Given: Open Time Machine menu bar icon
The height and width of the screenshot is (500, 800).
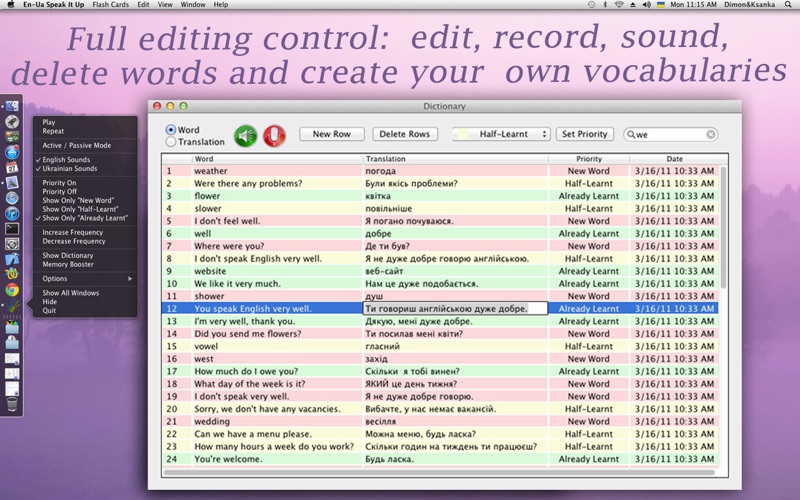Looking at the screenshot, I should (x=591, y=5).
